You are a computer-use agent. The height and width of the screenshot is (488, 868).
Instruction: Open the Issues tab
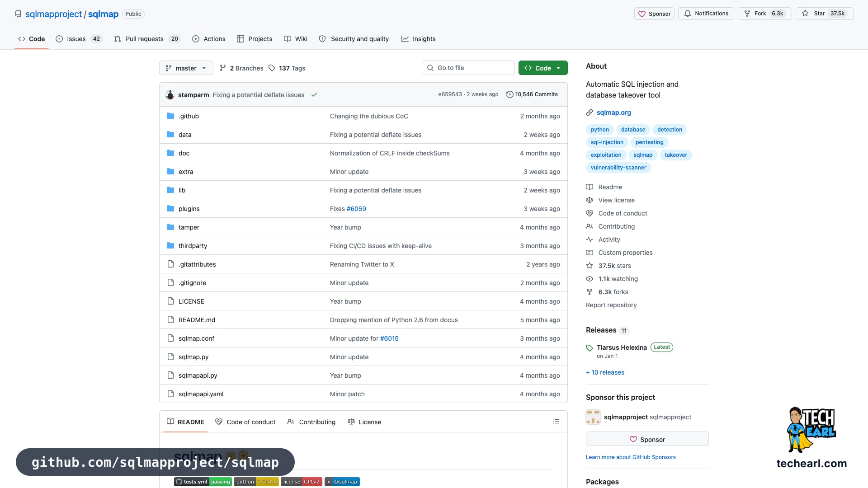coord(79,39)
